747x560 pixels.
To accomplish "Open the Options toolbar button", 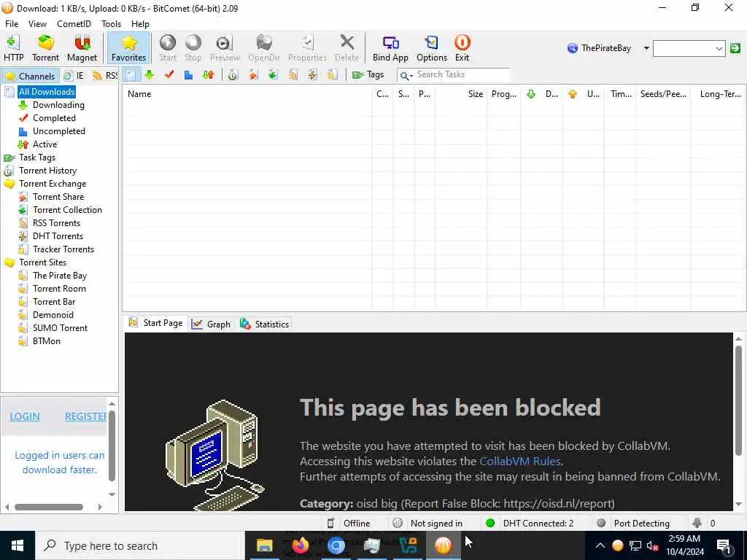I will (x=432, y=47).
